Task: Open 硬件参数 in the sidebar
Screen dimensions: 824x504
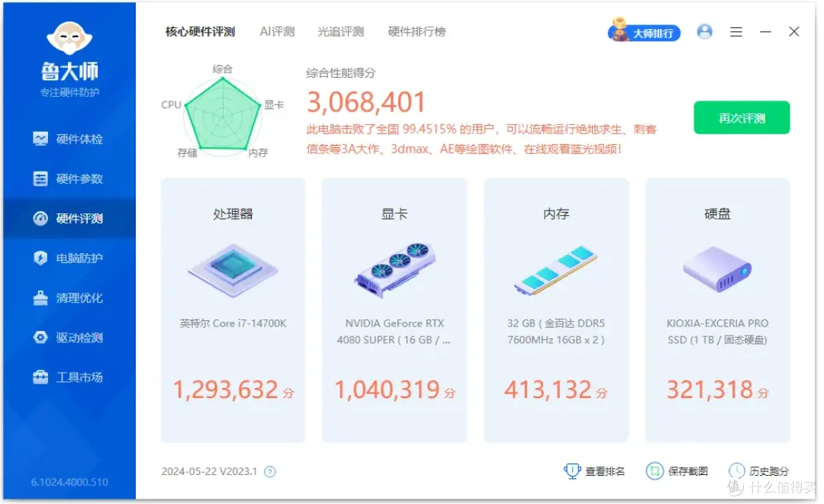Action: coord(69,179)
